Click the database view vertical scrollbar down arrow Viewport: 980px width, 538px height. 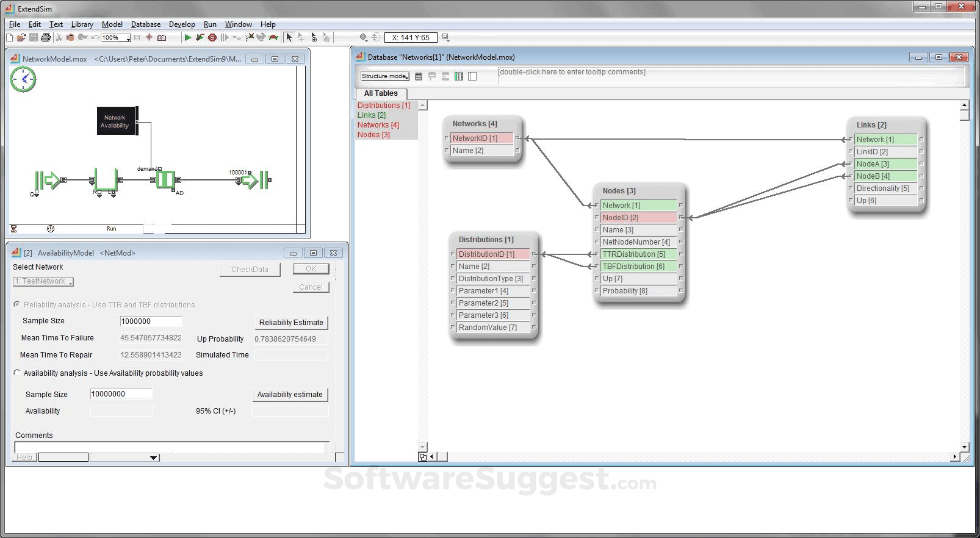[965, 447]
